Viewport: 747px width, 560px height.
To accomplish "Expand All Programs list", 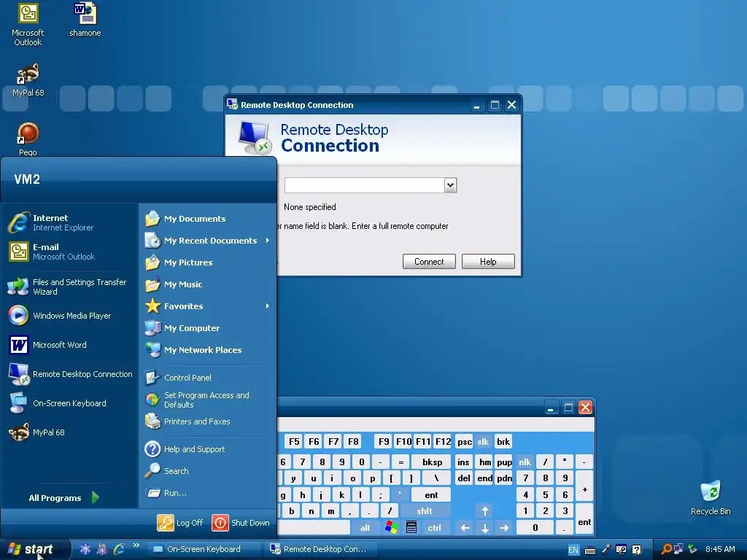I will (64, 497).
